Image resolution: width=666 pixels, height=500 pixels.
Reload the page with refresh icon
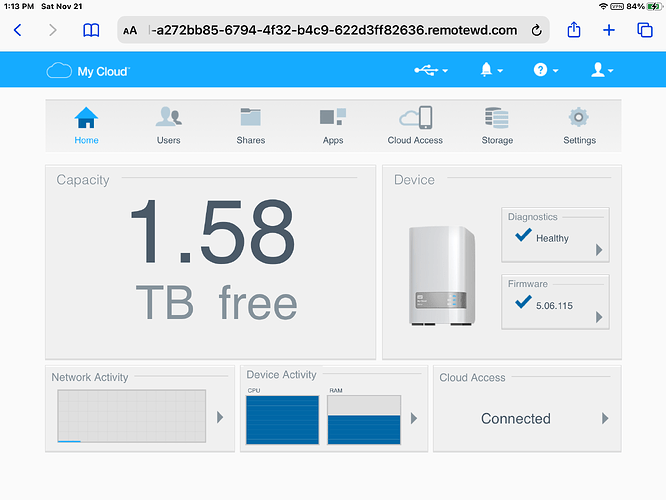click(x=536, y=30)
